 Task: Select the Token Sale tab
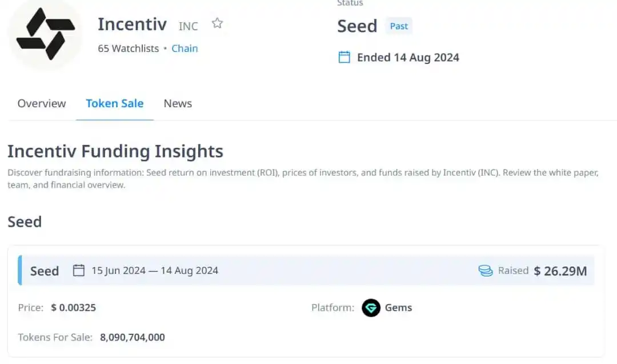[114, 103]
